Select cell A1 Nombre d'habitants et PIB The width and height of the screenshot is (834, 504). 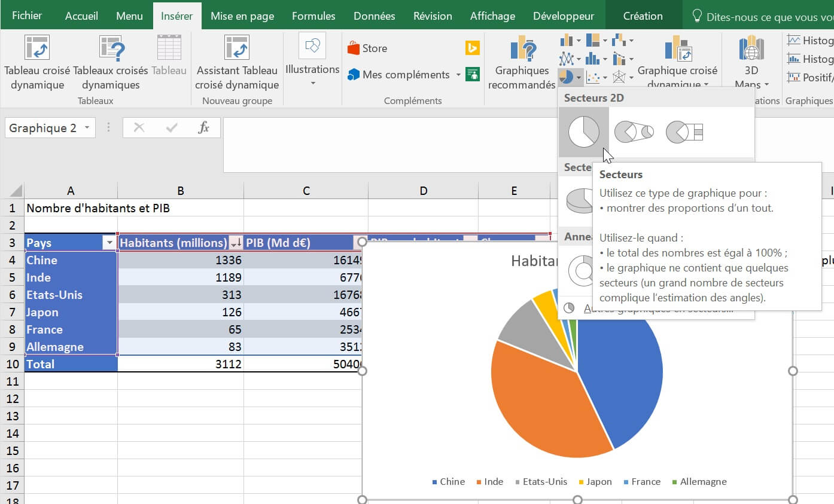[x=71, y=208]
